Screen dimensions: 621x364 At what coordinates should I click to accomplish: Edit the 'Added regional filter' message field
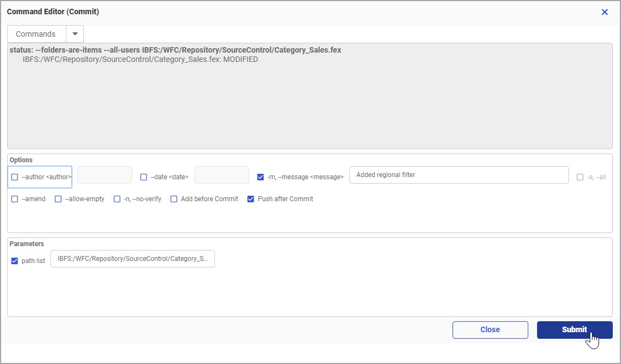click(x=459, y=175)
